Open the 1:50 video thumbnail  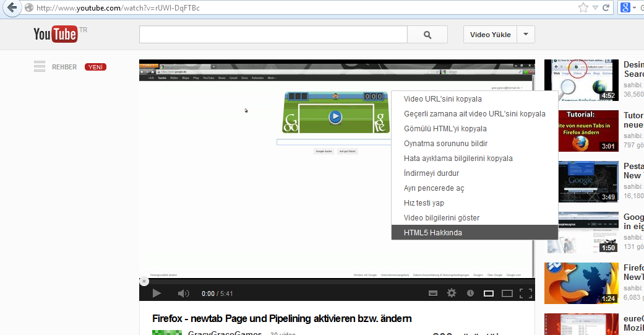(x=583, y=232)
